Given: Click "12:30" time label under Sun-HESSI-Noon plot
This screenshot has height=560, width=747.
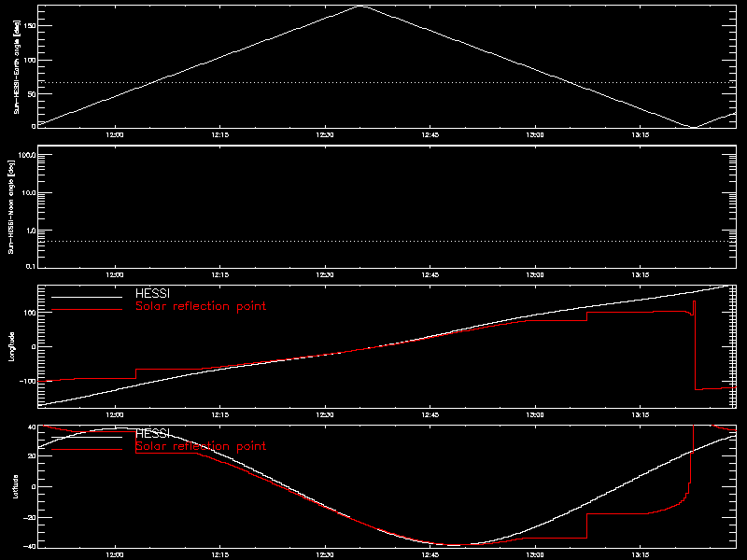Looking at the screenshot, I should tap(325, 275).
